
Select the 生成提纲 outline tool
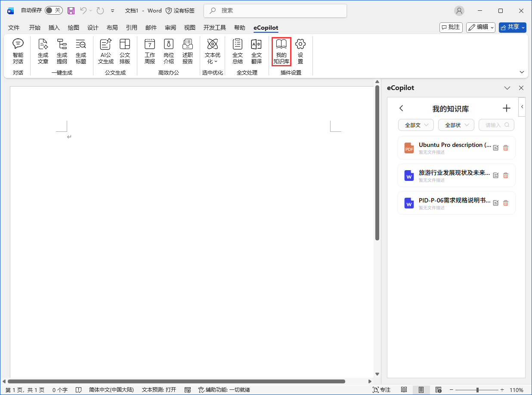pos(62,51)
